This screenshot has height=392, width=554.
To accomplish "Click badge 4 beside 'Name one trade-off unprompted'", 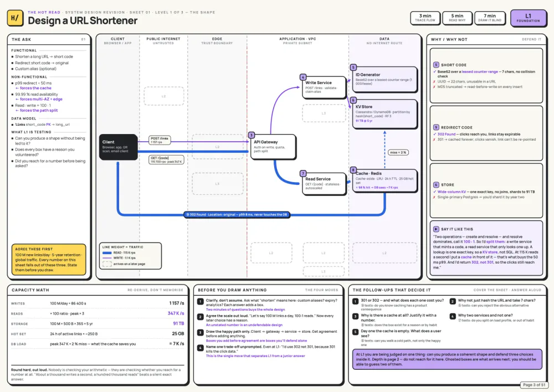I will click(201, 348).
